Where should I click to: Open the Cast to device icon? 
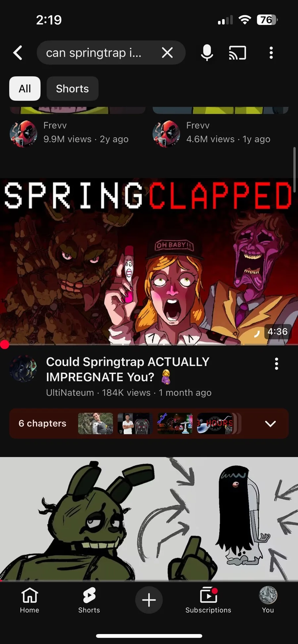click(x=238, y=53)
